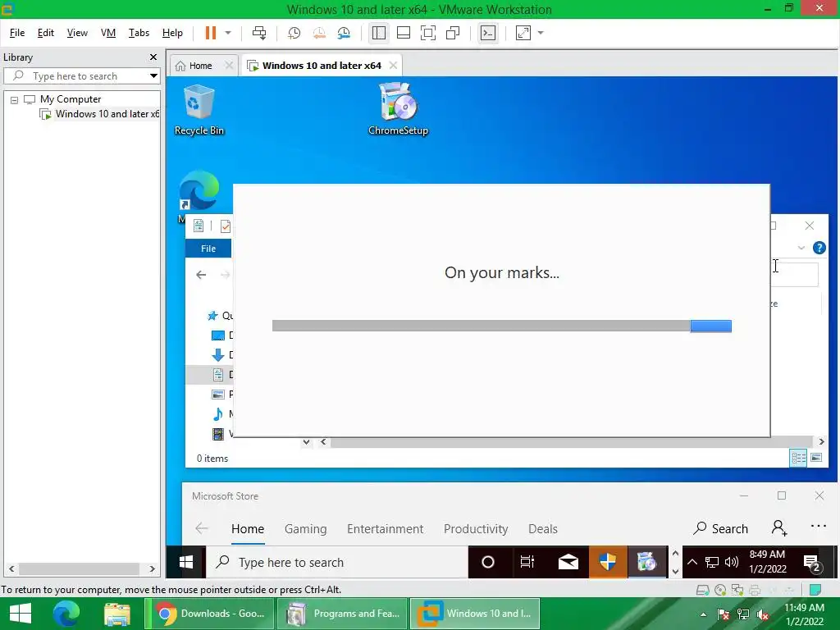Toggle the thumbnail bar view icon

tap(404, 33)
